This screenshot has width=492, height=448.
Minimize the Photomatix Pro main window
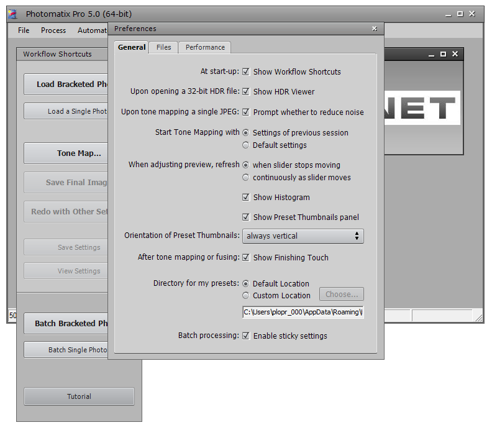[x=448, y=14]
